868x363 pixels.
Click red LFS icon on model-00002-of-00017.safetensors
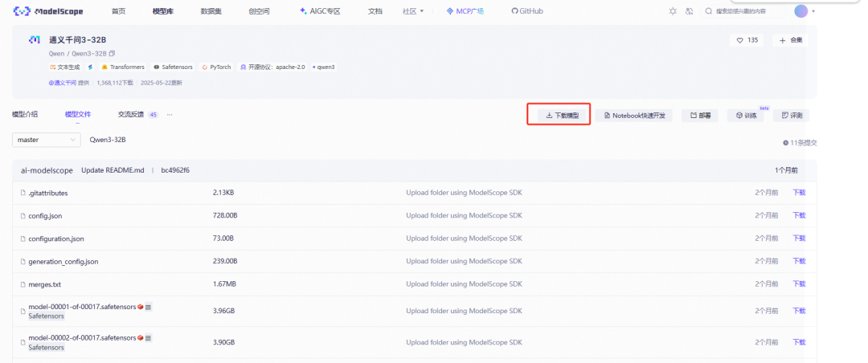(141, 337)
